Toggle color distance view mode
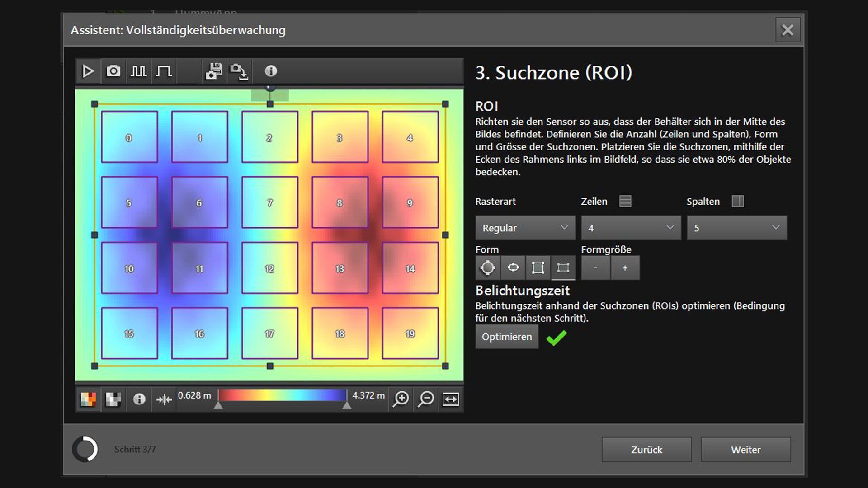Screen dimensions: 868x488 point(88,399)
